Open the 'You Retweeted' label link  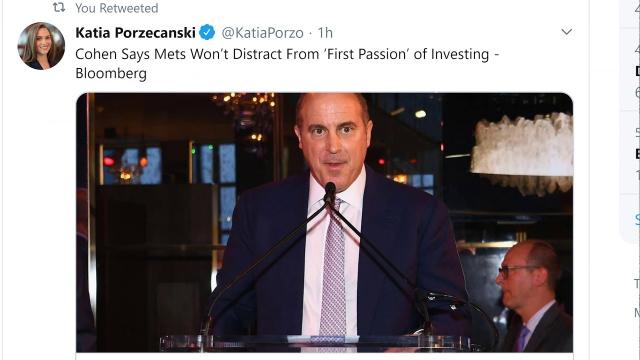tap(116, 8)
